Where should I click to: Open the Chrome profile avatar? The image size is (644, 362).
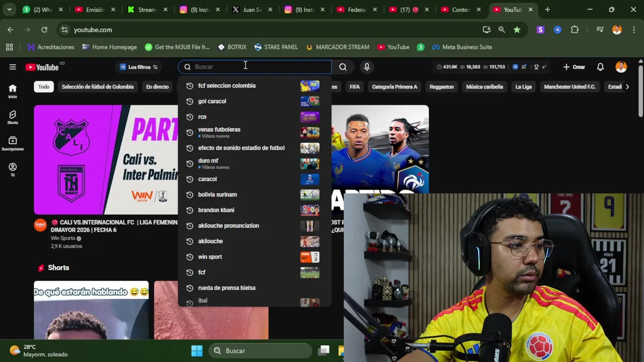(x=617, y=30)
